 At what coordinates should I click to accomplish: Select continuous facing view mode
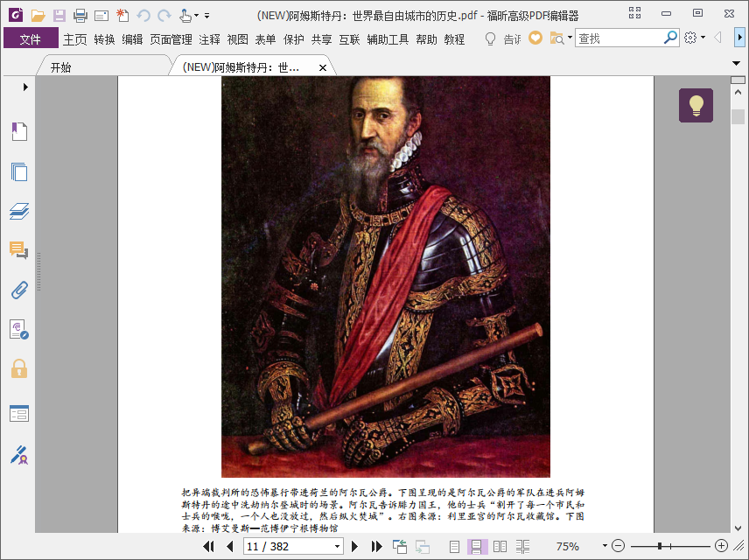click(x=522, y=546)
